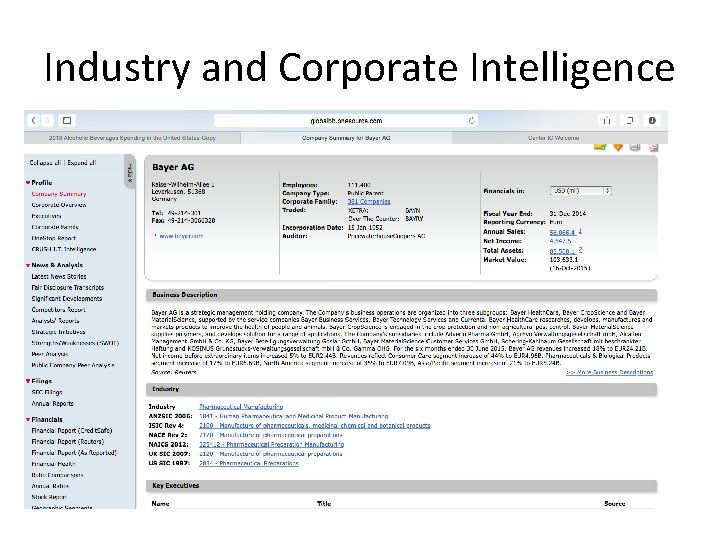Click the Annual Sales value link
The width and height of the screenshot is (720, 540).
coord(562,232)
